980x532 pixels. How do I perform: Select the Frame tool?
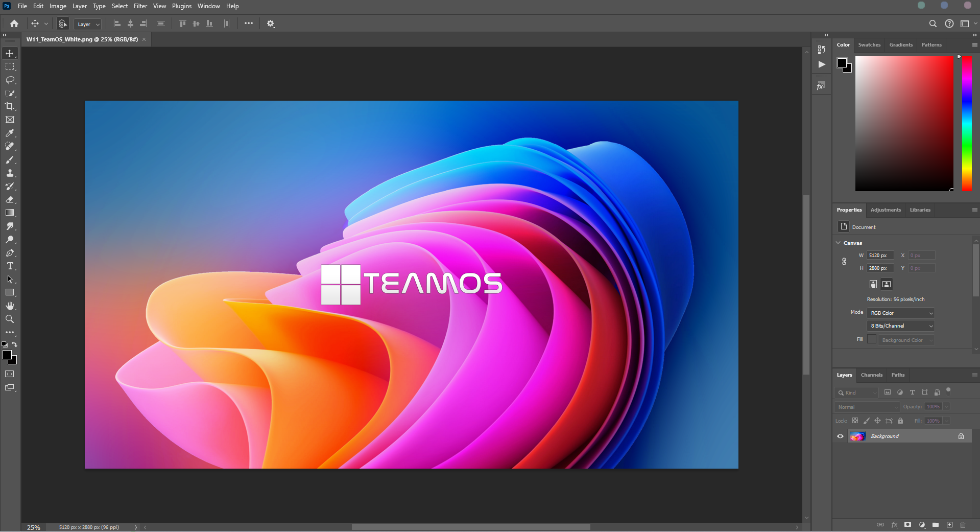pos(10,120)
